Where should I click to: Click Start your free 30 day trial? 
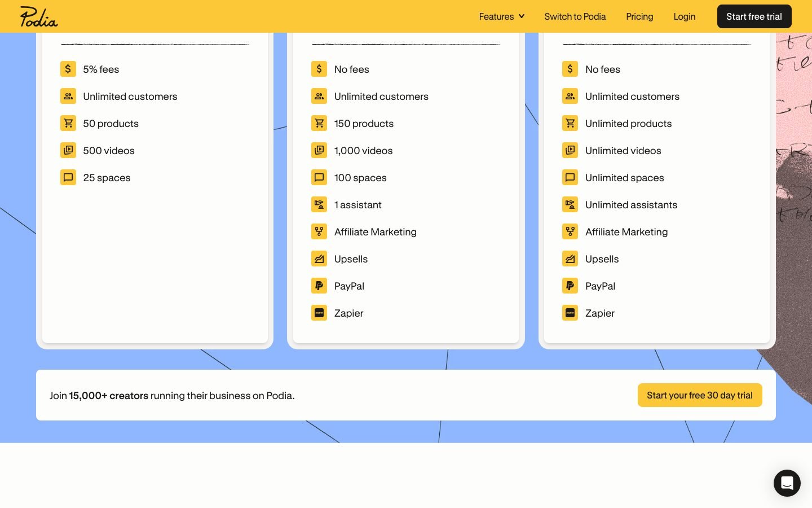700,395
